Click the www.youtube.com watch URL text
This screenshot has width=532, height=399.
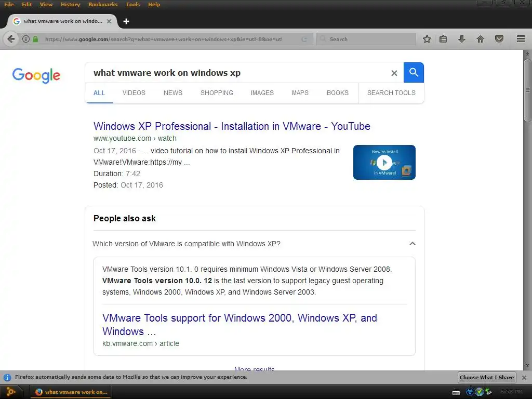coord(135,138)
